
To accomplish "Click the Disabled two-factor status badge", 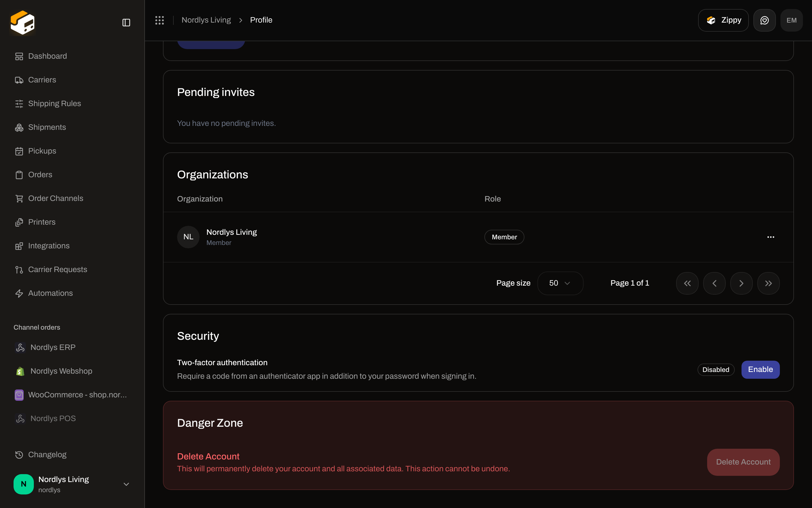I will pyautogui.click(x=716, y=370).
